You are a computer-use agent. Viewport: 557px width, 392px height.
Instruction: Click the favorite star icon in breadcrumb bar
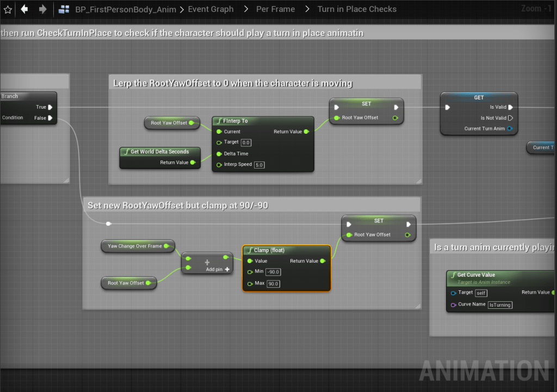pyautogui.click(x=8, y=9)
